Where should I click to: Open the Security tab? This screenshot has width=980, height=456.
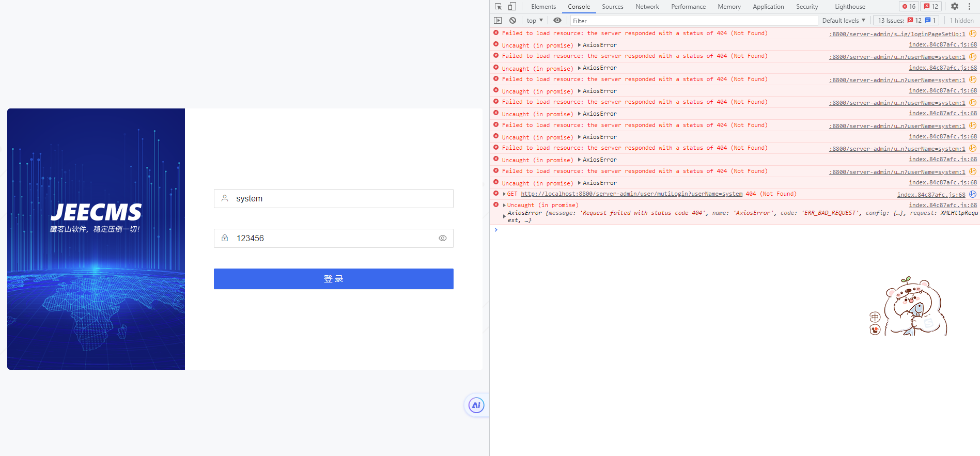click(807, 7)
